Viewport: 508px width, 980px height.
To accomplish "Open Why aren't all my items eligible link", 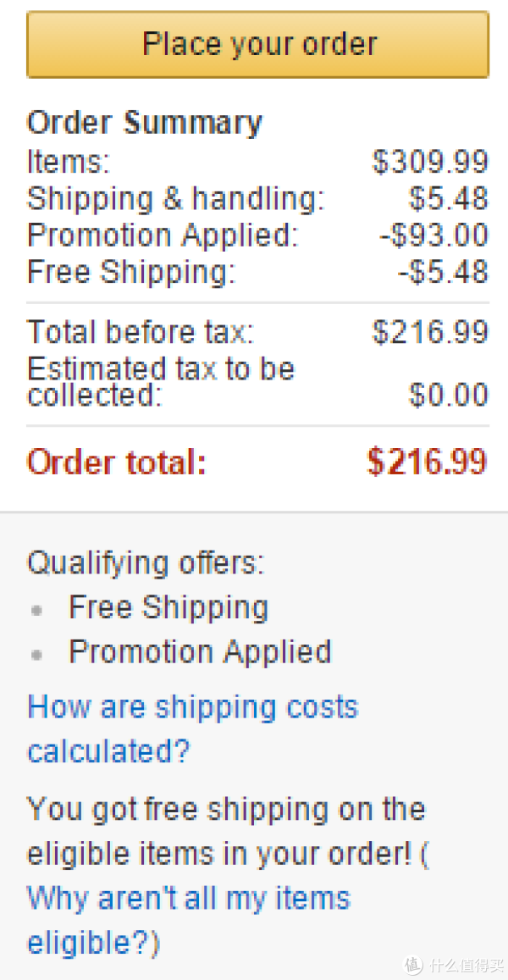I will pos(189,921).
